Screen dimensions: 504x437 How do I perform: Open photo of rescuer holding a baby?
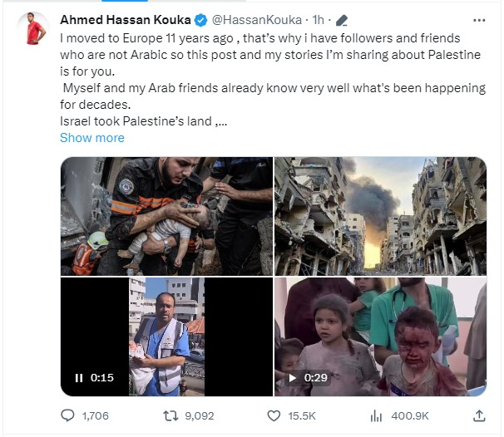tap(166, 216)
